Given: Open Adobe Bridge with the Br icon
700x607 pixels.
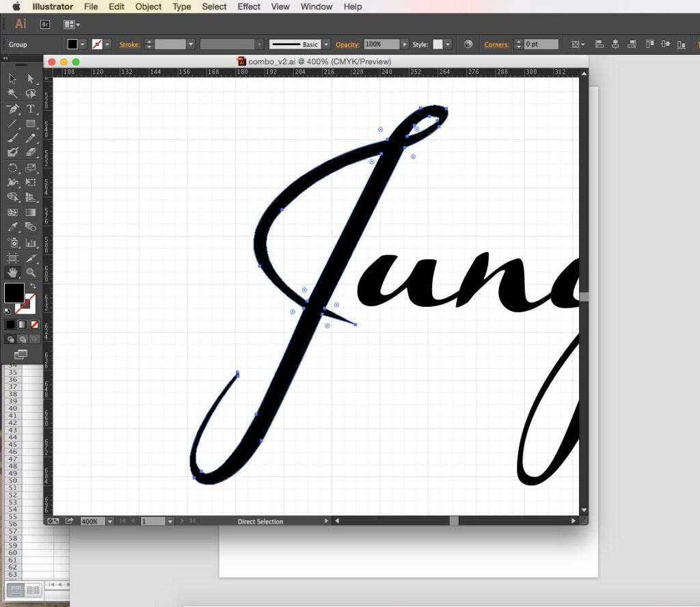Looking at the screenshot, I should tap(45, 24).
